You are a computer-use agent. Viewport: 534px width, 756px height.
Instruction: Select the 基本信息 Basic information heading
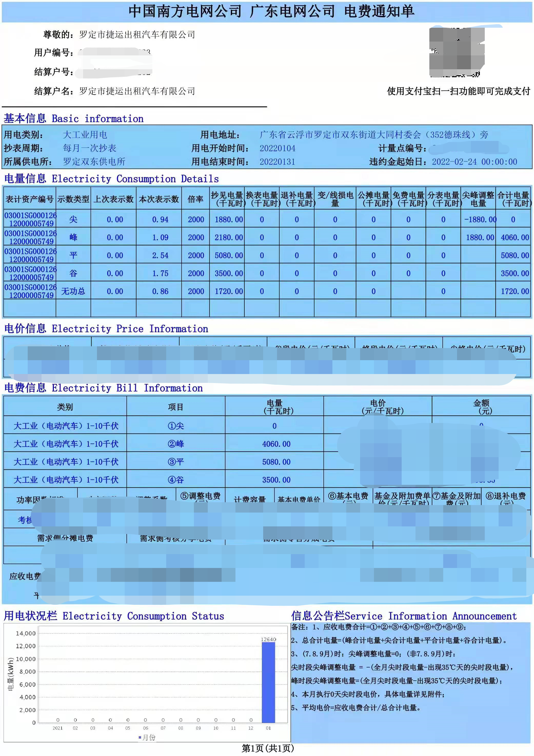(74, 119)
